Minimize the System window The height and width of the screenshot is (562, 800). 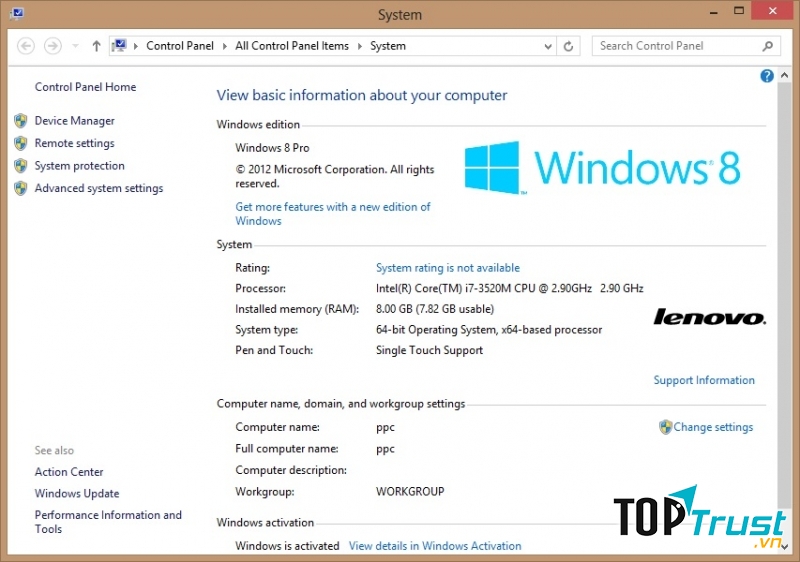pyautogui.click(x=714, y=12)
